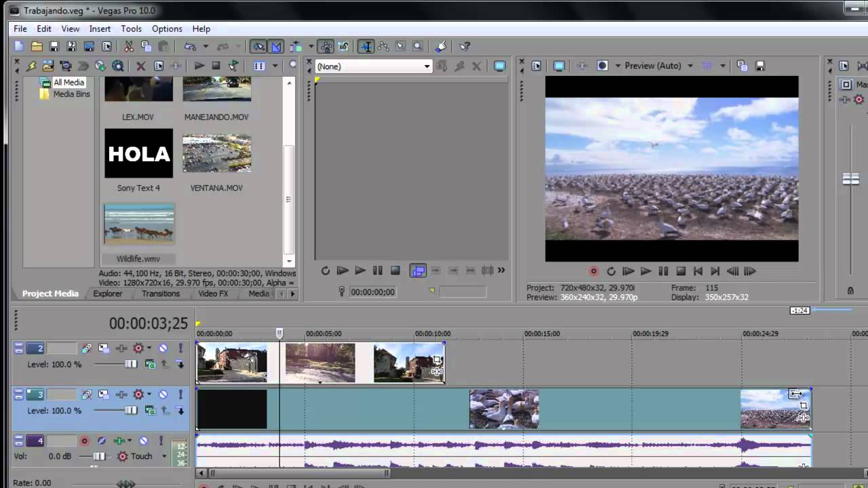Click the red Record button under preview
The width and height of the screenshot is (868, 488).
click(593, 271)
